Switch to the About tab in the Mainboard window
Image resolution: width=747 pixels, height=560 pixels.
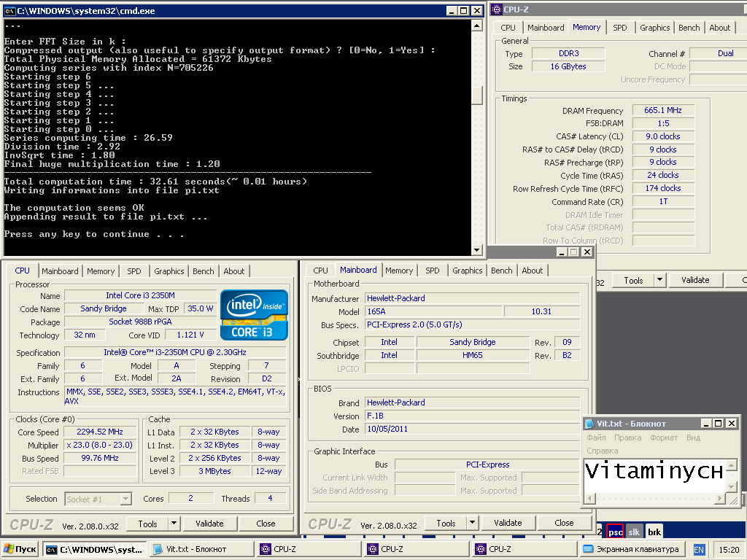(x=532, y=271)
